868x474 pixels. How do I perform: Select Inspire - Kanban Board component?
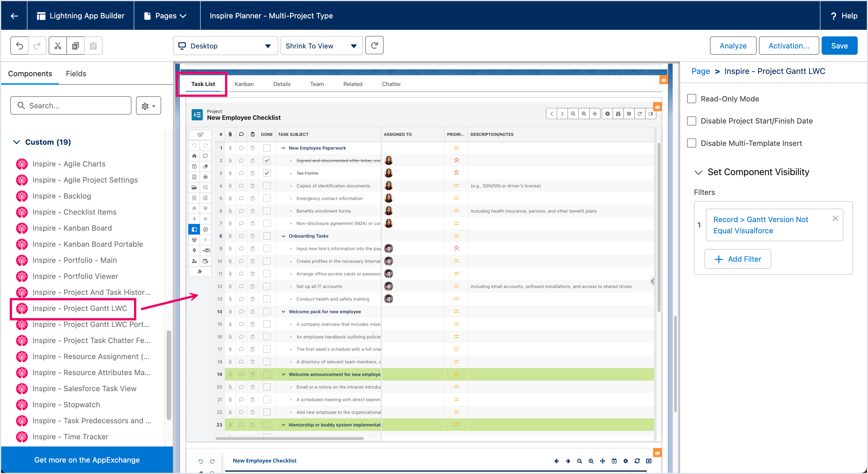click(72, 228)
